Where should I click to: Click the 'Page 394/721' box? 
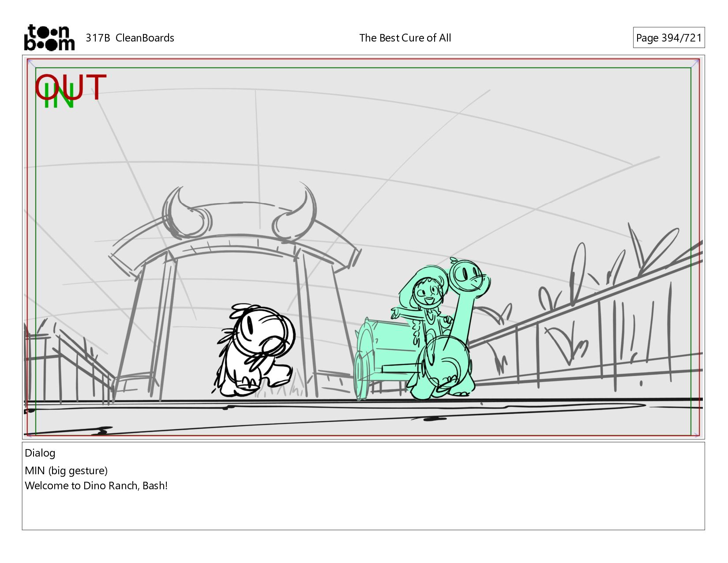pyautogui.click(x=668, y=38)
